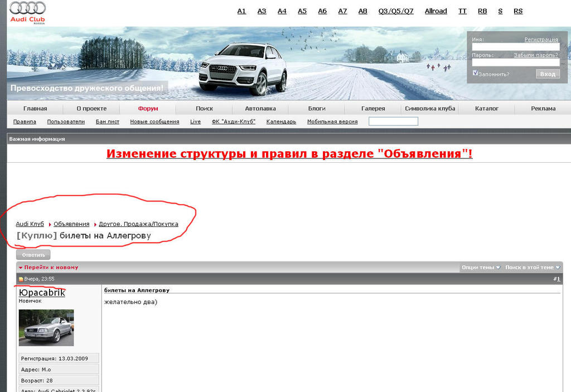The width and height of the screenshot is (571, 392).
Task: Open the red rules change announcement
Action: click(289, 153)
